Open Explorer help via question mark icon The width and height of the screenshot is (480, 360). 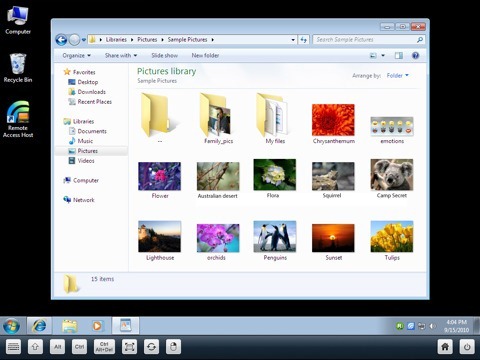(415, 56)
